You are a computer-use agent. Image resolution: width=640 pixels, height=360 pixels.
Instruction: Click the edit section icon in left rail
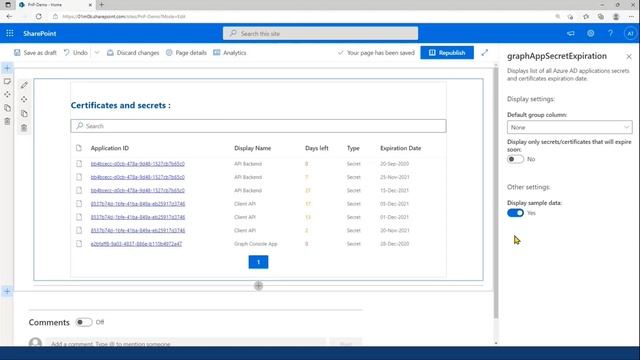7,81
